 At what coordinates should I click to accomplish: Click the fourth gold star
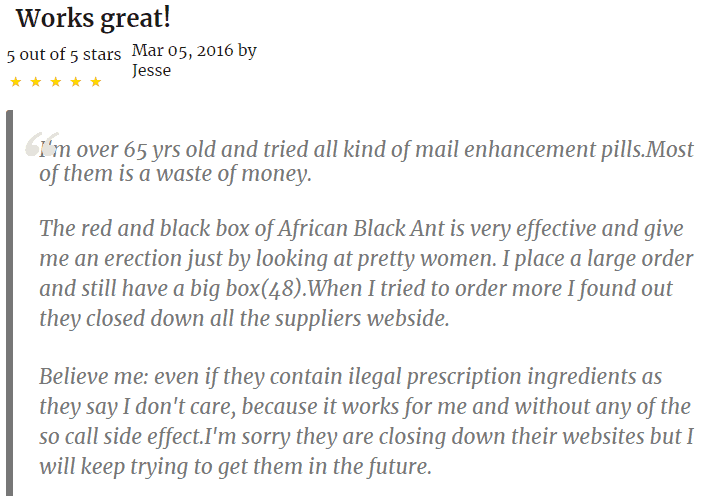[x=76, y=82]
